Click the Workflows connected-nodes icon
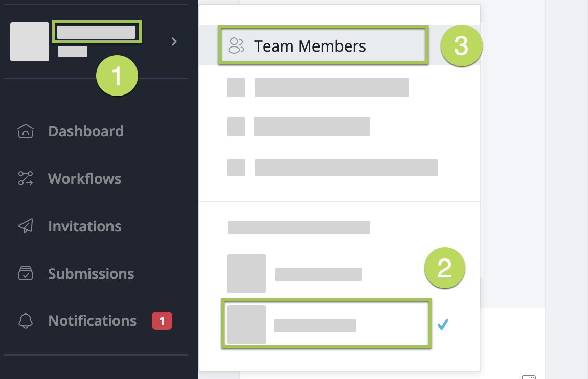The height and width of the screenshot is (379, 588). [x=26, y=179]
